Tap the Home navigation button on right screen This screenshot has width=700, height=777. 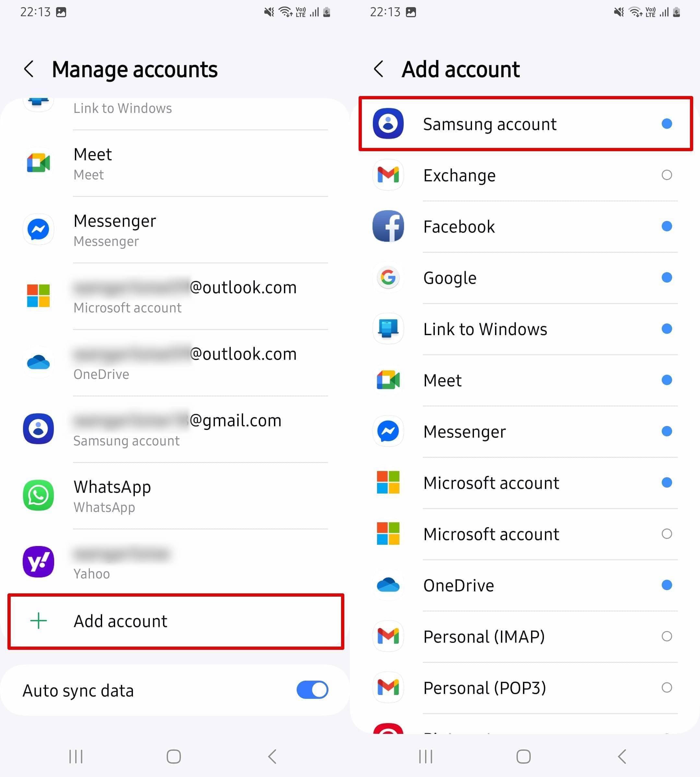[x=524, y=757]
